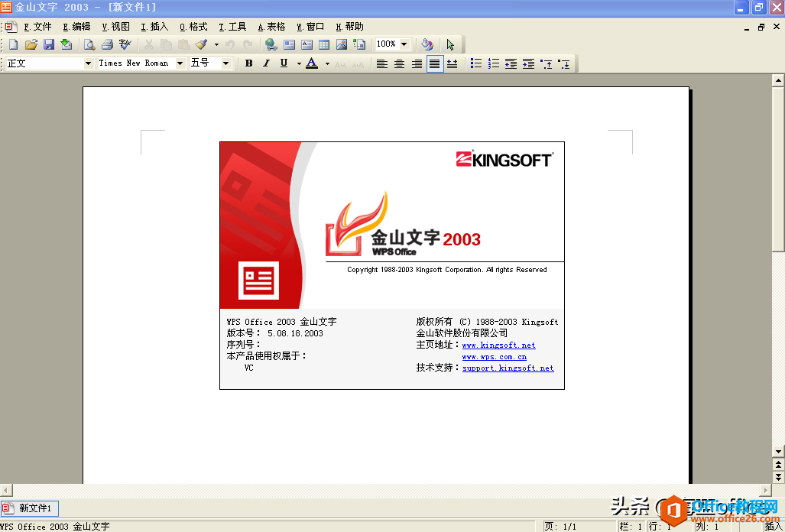
Task: Open an existing file via folder icon
Action: point(31,44)
